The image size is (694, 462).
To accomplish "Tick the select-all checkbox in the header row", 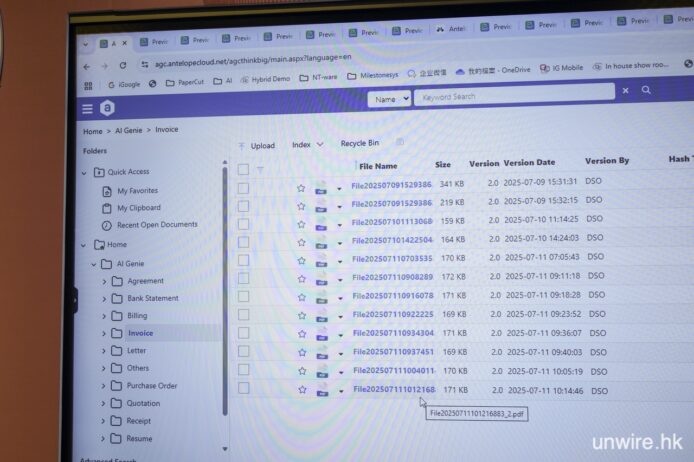I will pos(243,169).
